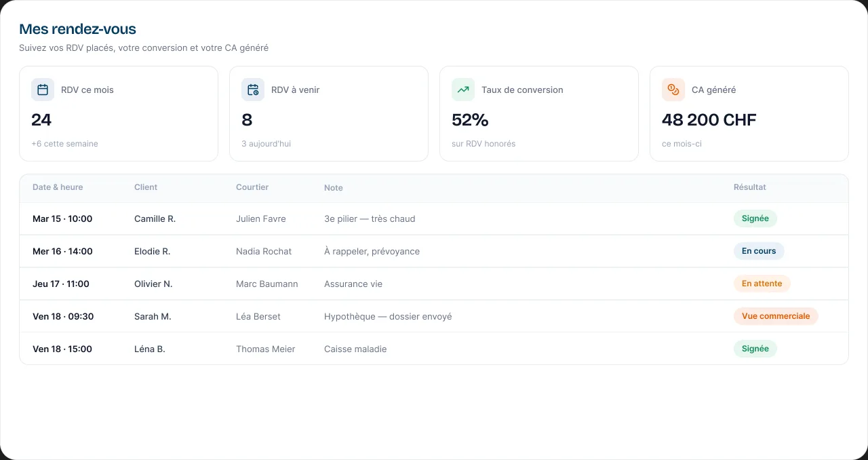Image resolution: width=868 pixels, height=460 pixels.
Task: Click the date Jeu 17 · 11:00
Action: [x=61, y=284]
